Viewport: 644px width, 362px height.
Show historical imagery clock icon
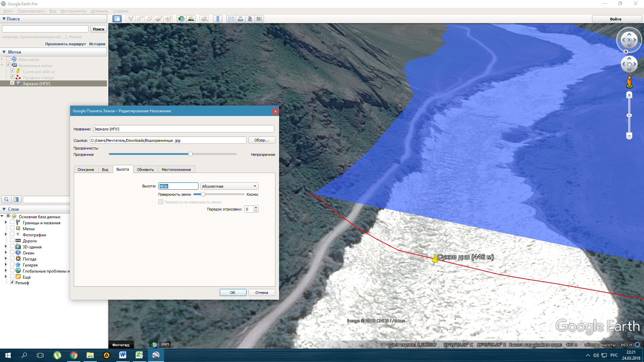(181, 19)
